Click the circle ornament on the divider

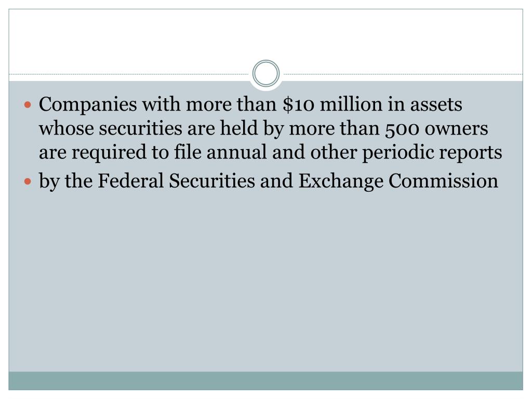click(x=266, y=73)
